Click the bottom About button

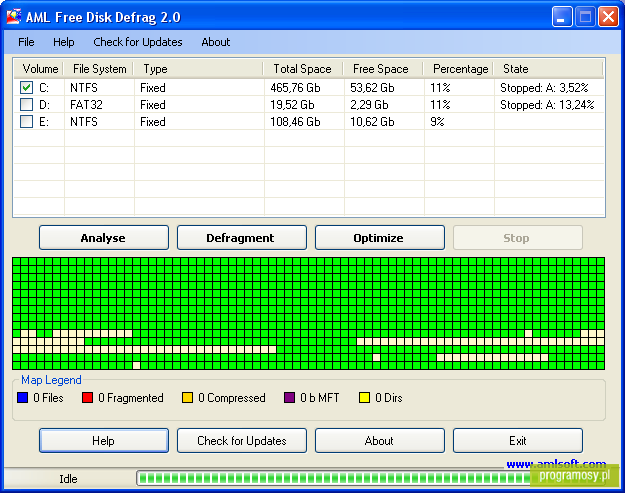[x=379, y=440]
